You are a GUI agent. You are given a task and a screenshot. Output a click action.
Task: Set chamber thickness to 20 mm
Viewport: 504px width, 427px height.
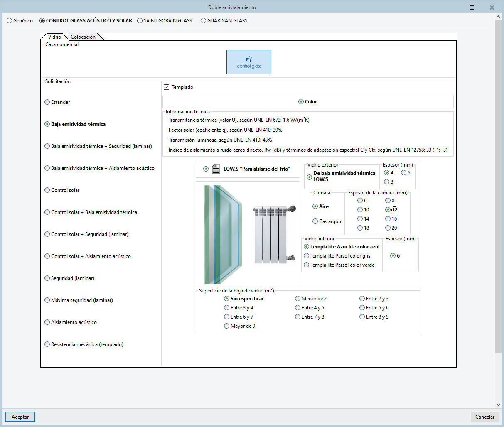pos(391,228)
